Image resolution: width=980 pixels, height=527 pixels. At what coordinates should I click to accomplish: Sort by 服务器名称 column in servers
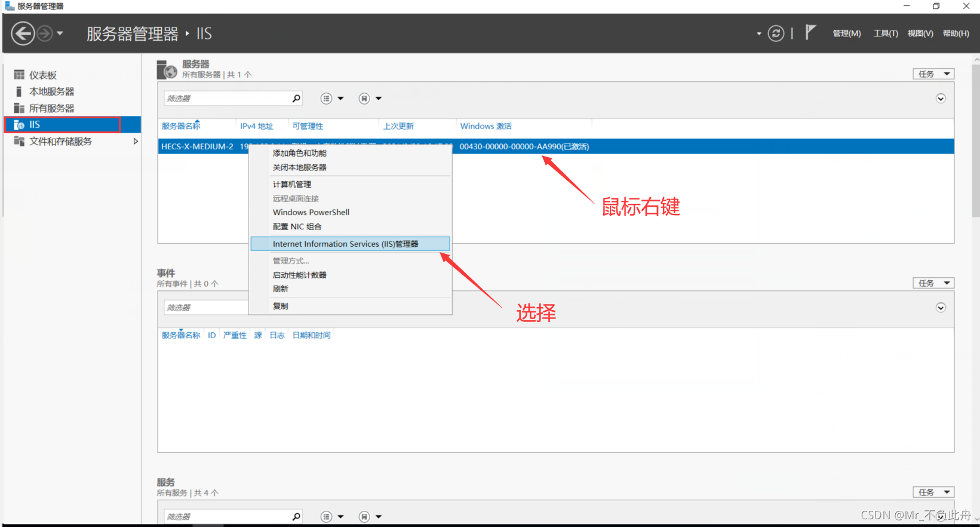point(181,126)
